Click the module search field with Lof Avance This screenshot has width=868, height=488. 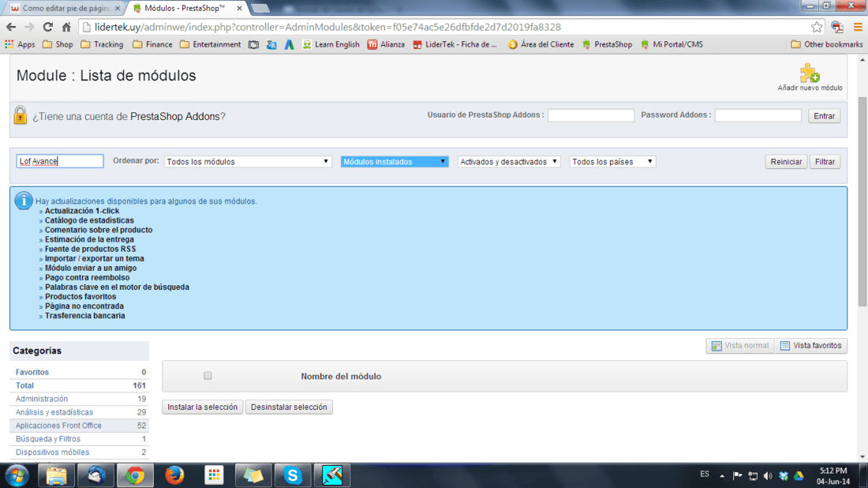[x=60, y=161]
